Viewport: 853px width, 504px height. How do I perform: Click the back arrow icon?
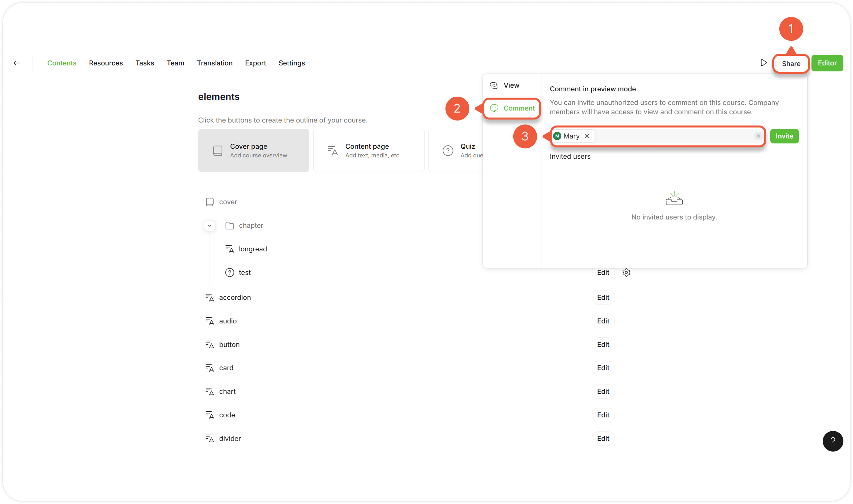click(x=17, y=63)
